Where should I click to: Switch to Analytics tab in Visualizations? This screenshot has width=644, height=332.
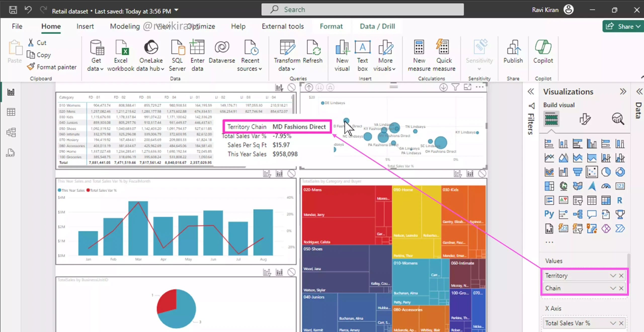point(618,119)
